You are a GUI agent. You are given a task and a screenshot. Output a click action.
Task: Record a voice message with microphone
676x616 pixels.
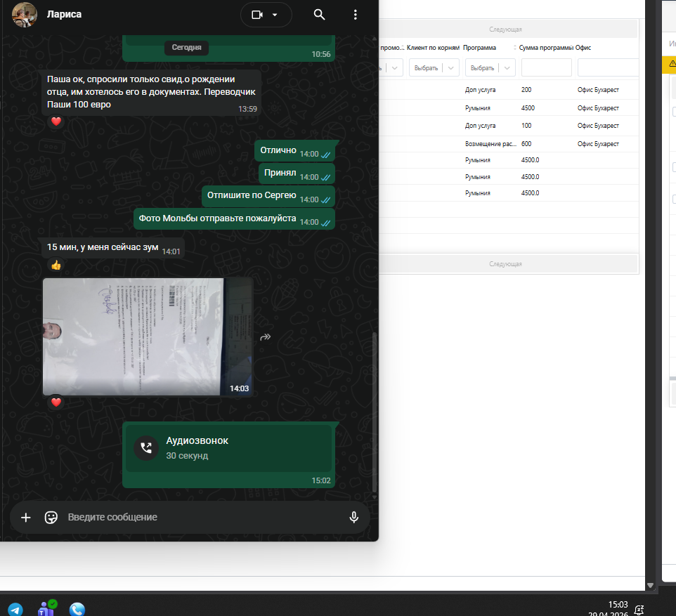[x=354, y=517]
